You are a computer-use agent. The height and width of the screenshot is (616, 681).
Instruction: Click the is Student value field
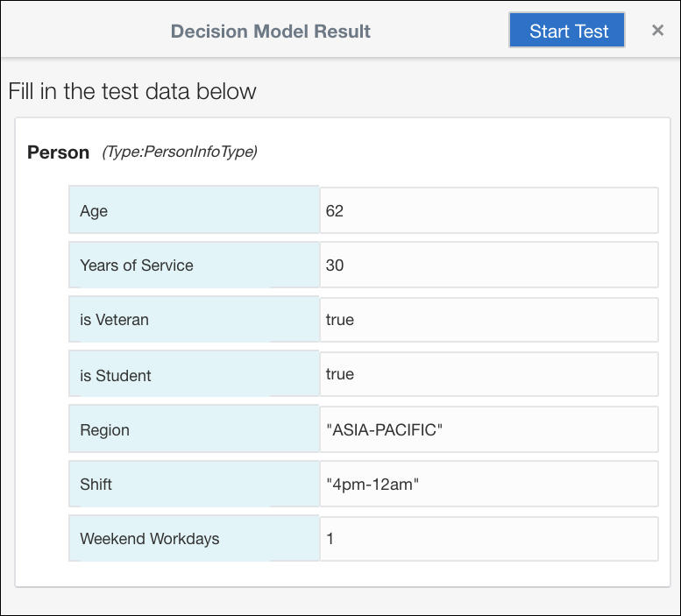(x=488, y=374)
